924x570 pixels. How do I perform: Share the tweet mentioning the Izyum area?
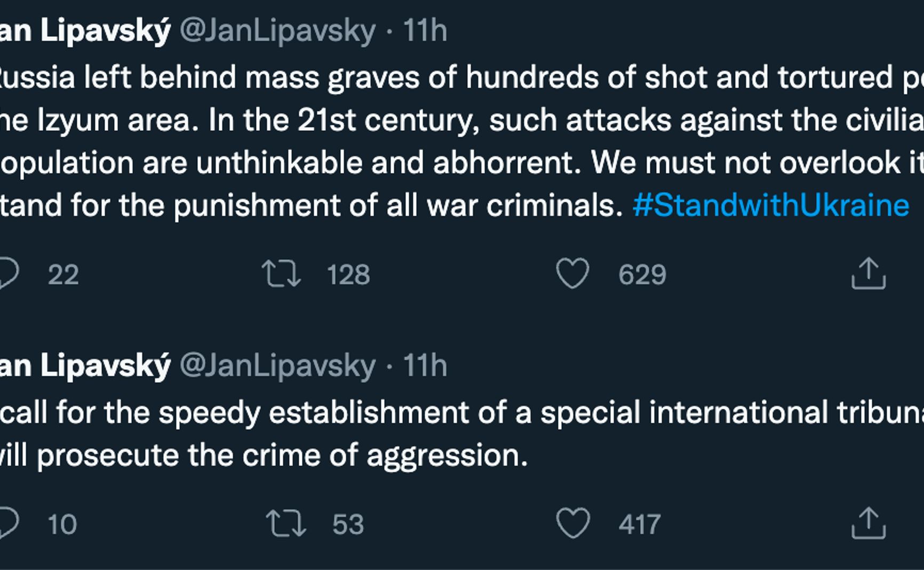click(x=868, y=274)
